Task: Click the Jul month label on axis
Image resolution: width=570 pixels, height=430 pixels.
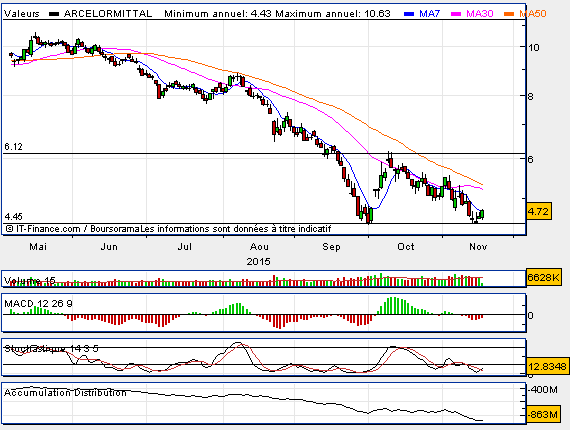Action: (x=184, y=247)
